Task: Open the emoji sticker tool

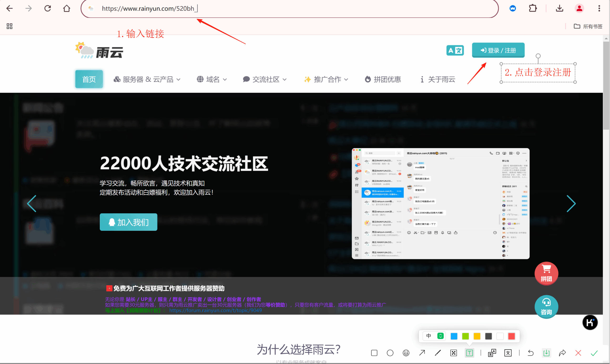Action: pos(406,353)
